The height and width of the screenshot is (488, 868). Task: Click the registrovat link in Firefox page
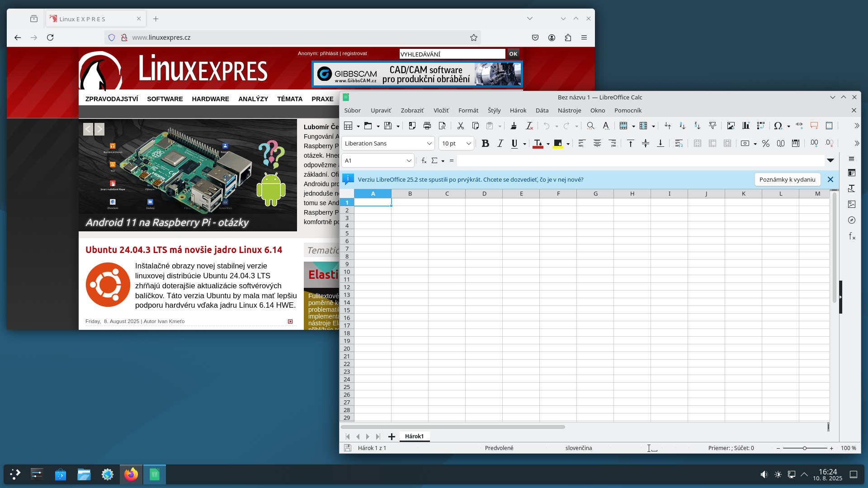click(x=354, y=53)
